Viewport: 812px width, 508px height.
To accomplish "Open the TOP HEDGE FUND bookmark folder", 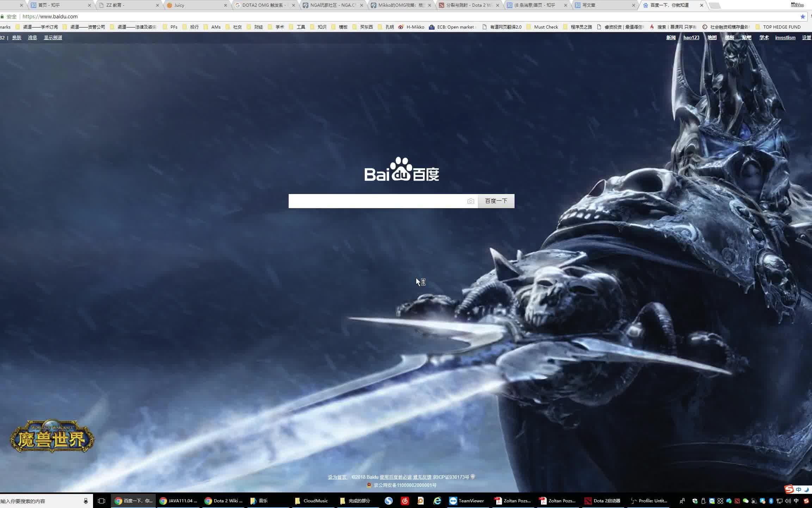I will point(778,27).
